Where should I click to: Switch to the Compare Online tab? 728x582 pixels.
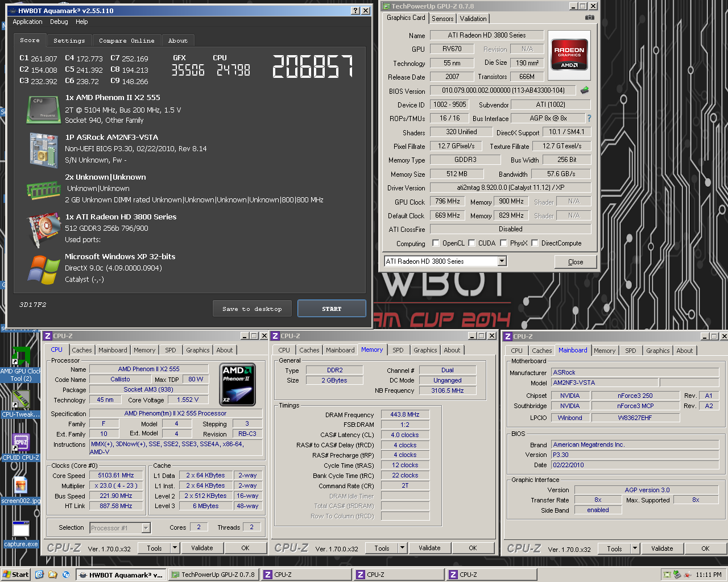(126, 41)
